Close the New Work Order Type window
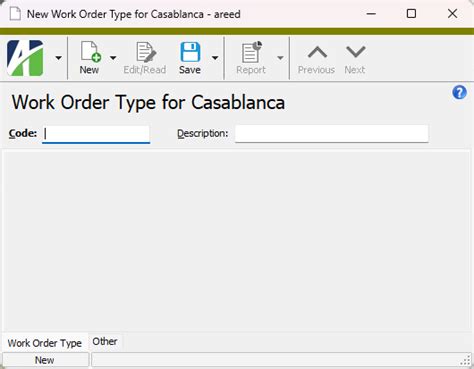 click(452, 14)
